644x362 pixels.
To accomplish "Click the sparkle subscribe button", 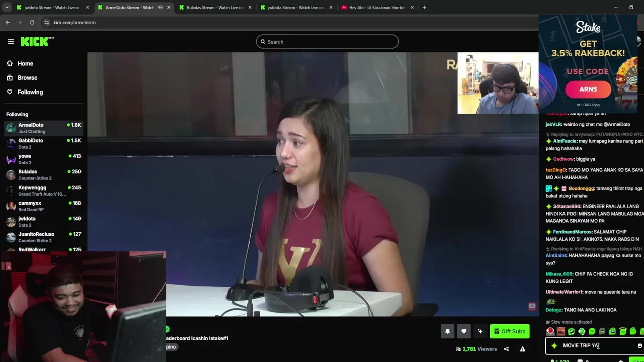I will pyautogui.click(x=480, y=331).
